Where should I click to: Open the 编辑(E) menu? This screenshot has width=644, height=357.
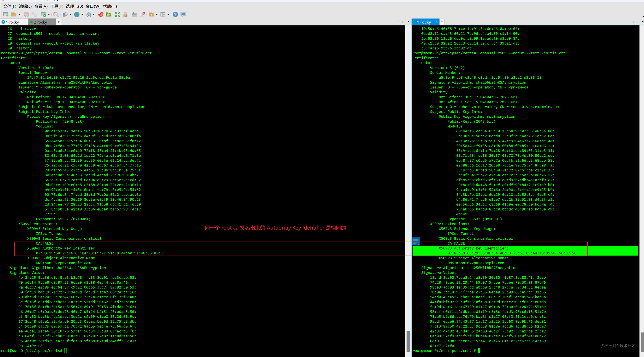tap(25, 6)
